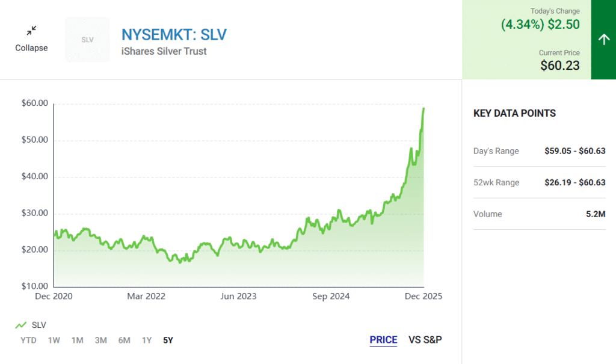Switch chart to 3M range

click(100, 340)
